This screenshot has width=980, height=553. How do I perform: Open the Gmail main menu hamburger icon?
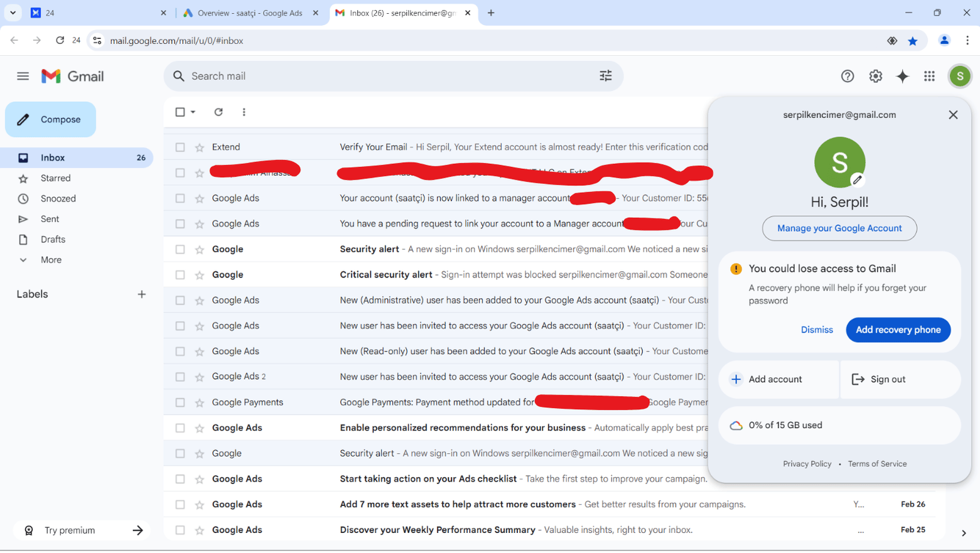[23, 76]
